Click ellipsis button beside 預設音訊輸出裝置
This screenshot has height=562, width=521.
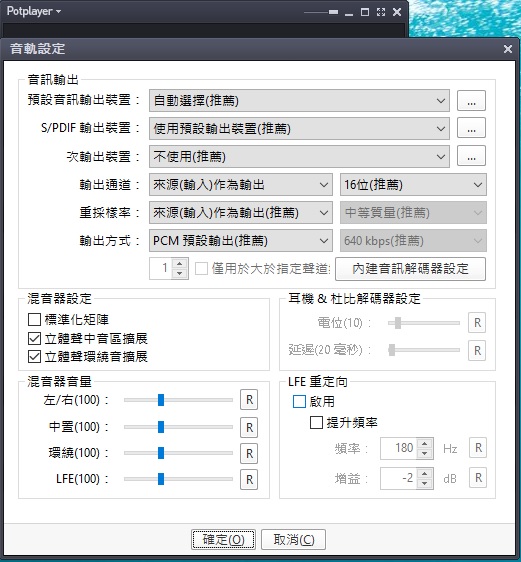pos(471,101)
